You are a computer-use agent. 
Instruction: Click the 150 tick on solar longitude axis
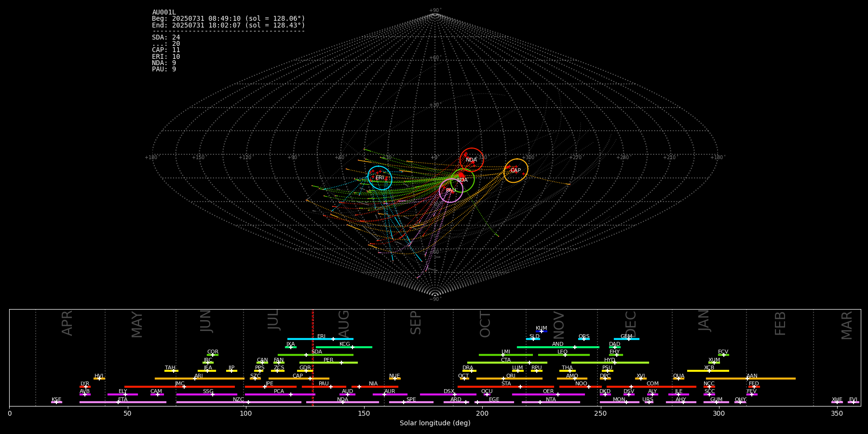click(x=364, y=413)
